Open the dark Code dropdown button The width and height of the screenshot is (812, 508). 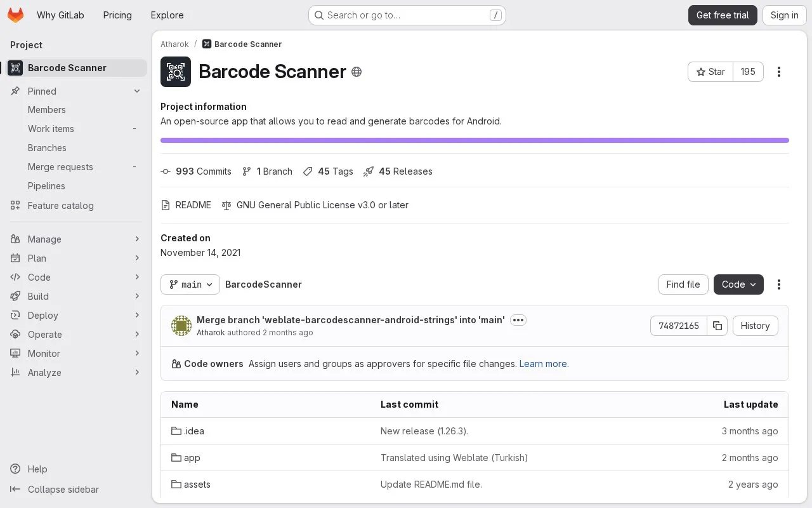(x=738, y=284)
